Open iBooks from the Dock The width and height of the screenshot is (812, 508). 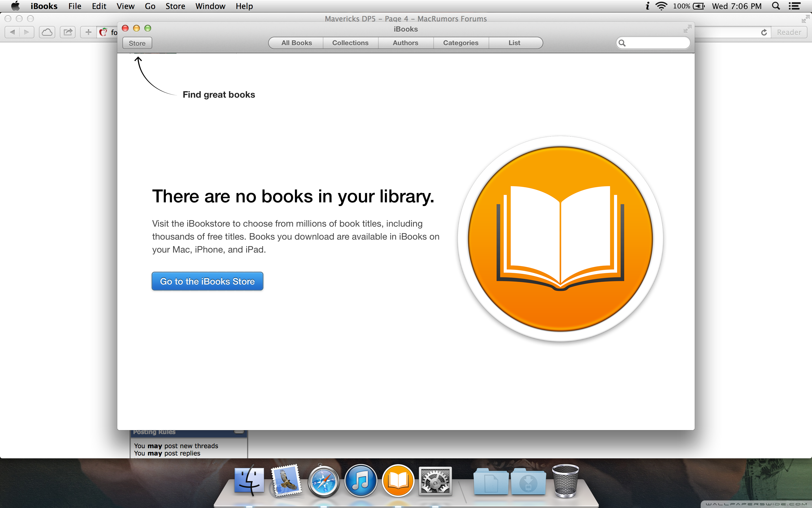(398, 481)
